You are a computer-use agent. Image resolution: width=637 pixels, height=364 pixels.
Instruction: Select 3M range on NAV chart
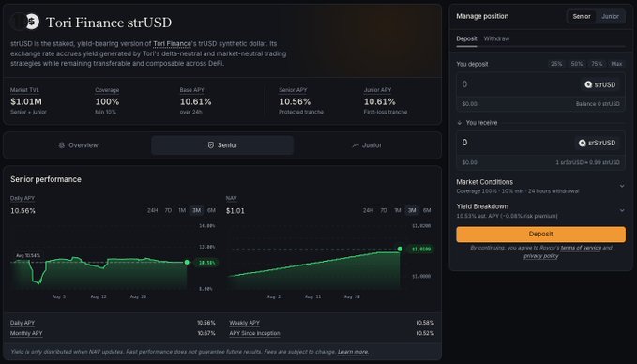pos(412,210)
